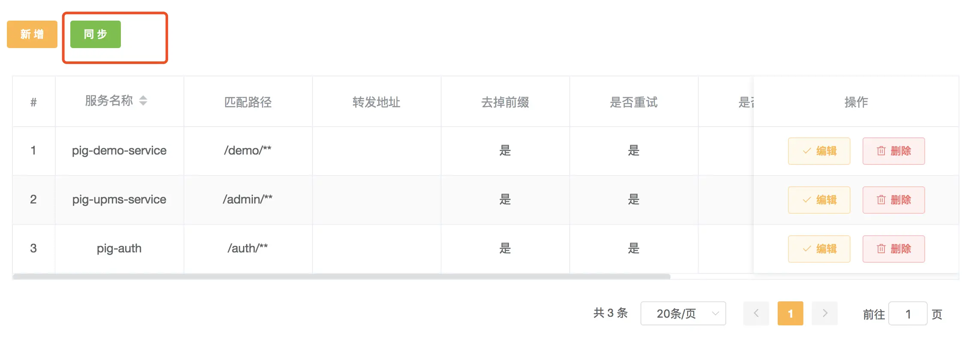Go to next page arrow
Viewport: 980px width, 352px height.
pyautogui.click(x=824, y=314)
